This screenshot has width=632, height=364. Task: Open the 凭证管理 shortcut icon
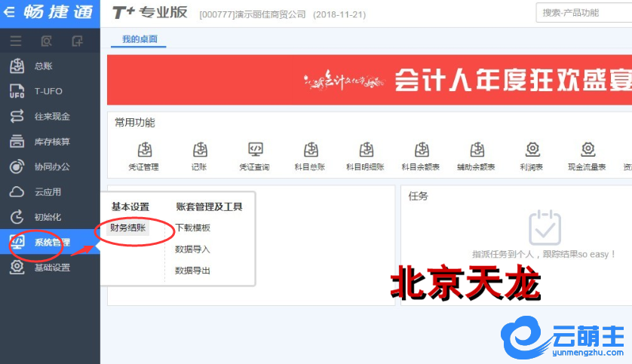145,150
